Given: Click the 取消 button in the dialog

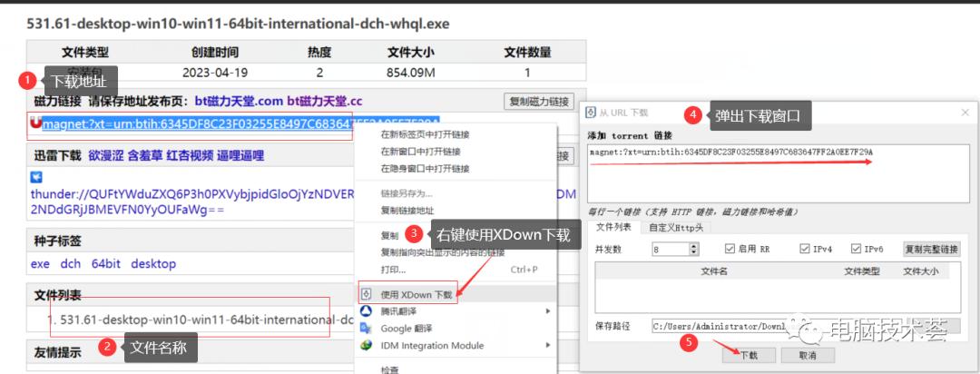Looking at the screenshot, I should tap(808, 355).
